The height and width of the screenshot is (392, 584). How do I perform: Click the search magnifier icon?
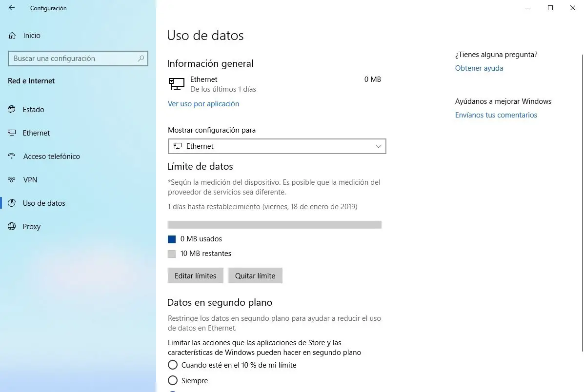pyautogui.click(x=141, y=59)
